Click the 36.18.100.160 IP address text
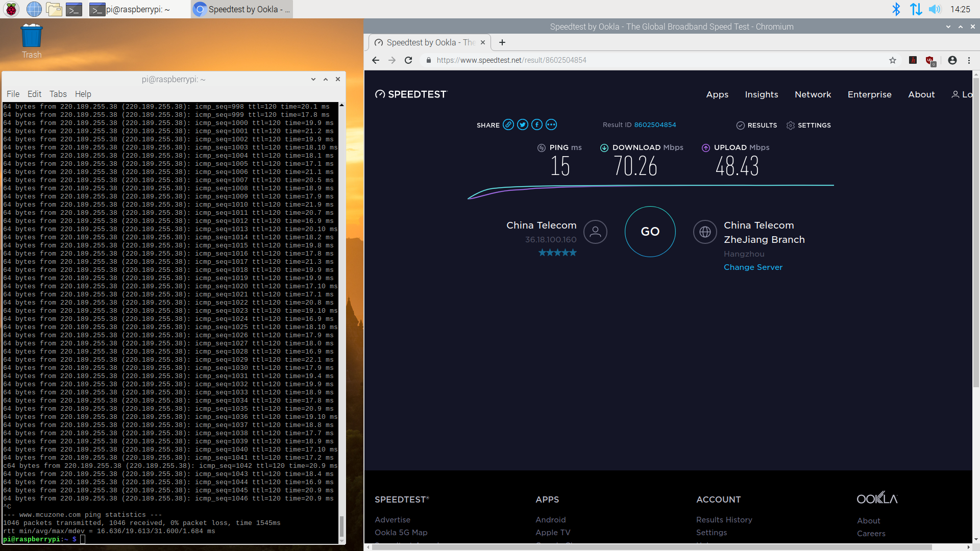Viewport: 980px width, 551px height. tap(551, 239)
